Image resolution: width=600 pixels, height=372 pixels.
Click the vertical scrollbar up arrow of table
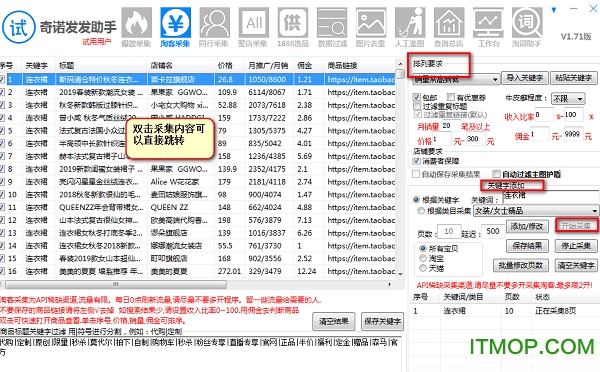(x=400, y=64)
